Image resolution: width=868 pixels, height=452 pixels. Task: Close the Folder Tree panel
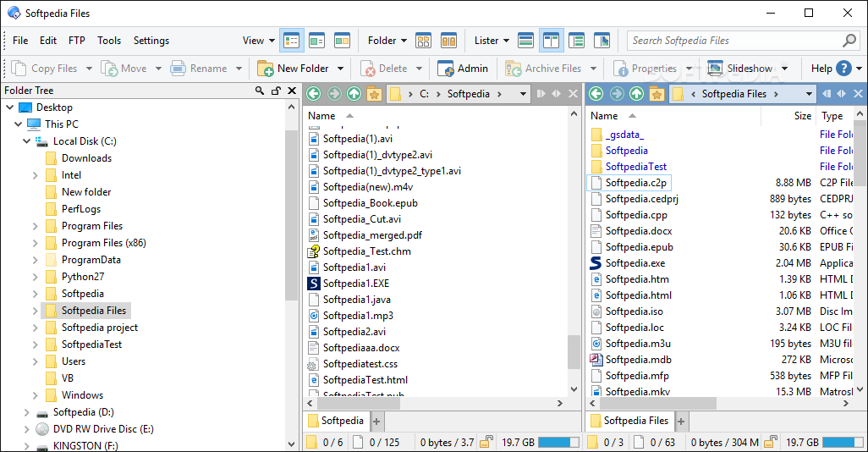pyautogui.click(x=292, y=91)
